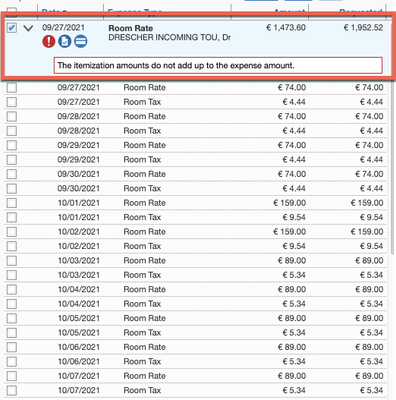This screenshot has height=400, width=396.
Task: Click the itemization amounts error message
Action: (218, 65)
